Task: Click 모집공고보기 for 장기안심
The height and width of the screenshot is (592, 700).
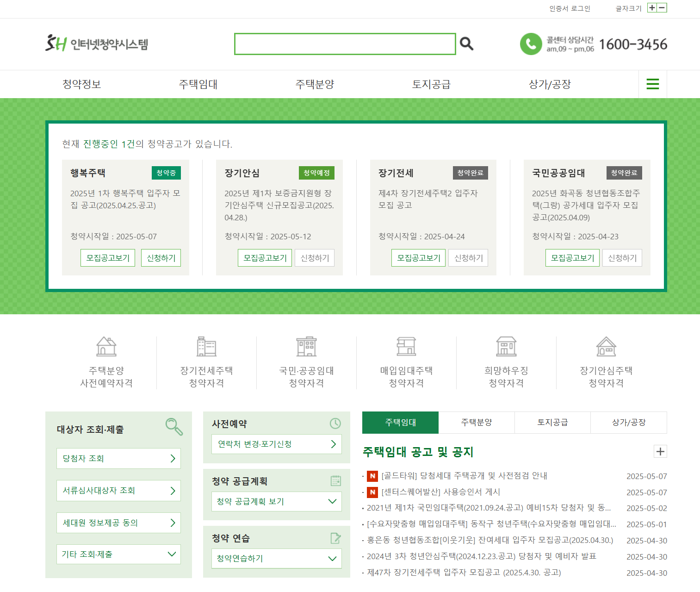Action: point(265,258)
